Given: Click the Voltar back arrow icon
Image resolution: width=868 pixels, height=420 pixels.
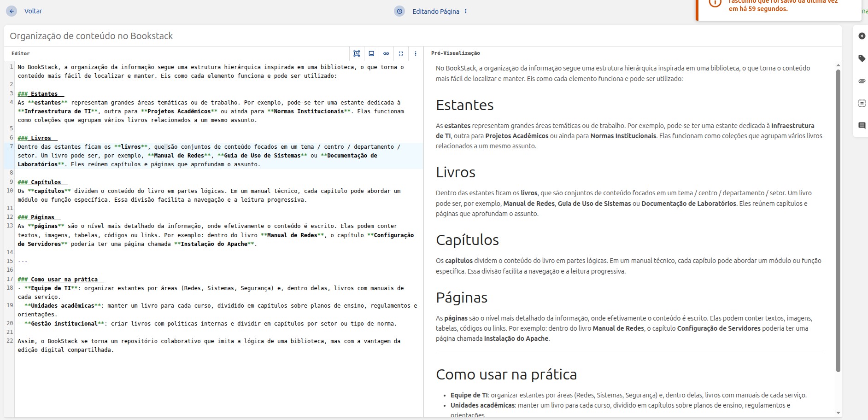Looking at the screenshot, I should pos(12,11).
